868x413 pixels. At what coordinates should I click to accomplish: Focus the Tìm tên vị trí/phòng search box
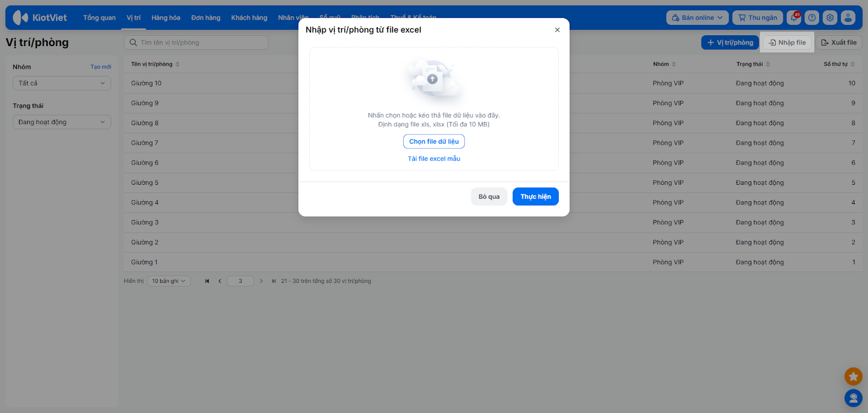(x=196, y=42)
